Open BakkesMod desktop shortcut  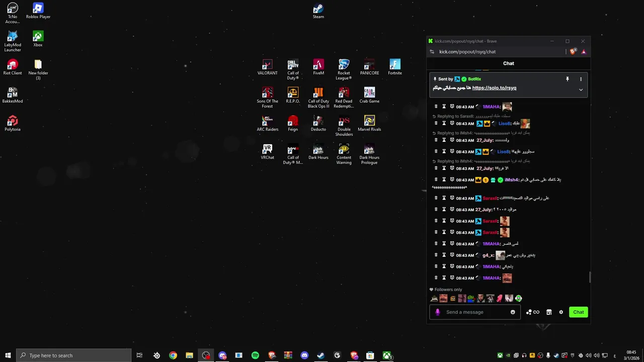(x=13, y=96)
